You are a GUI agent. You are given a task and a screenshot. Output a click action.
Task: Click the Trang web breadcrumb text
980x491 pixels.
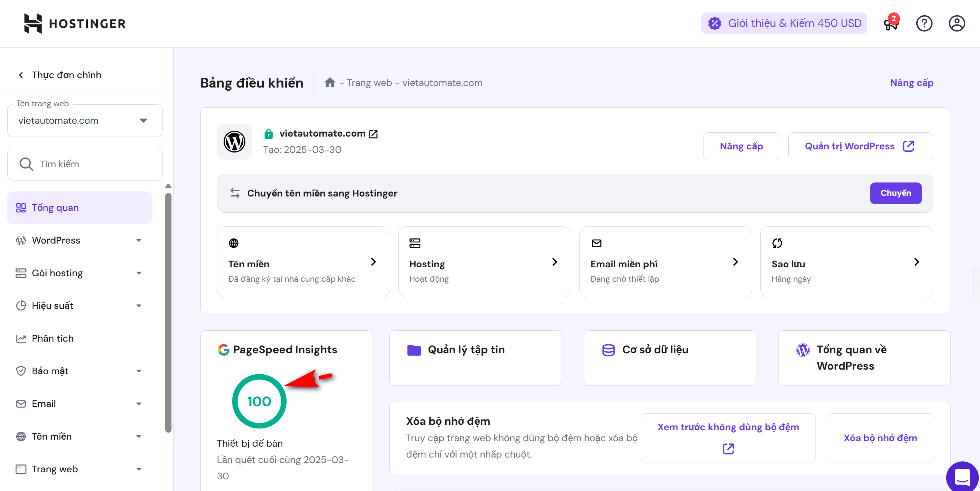369,83
